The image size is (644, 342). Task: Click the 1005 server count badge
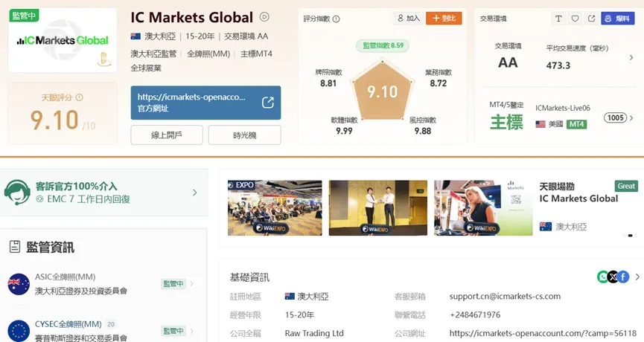[615, 117]
